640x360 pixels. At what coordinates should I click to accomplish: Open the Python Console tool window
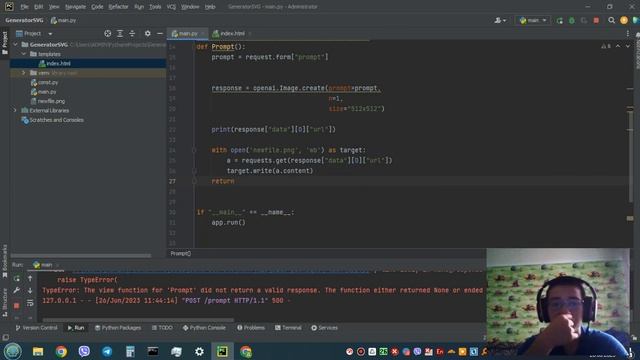tap(204, 328)
